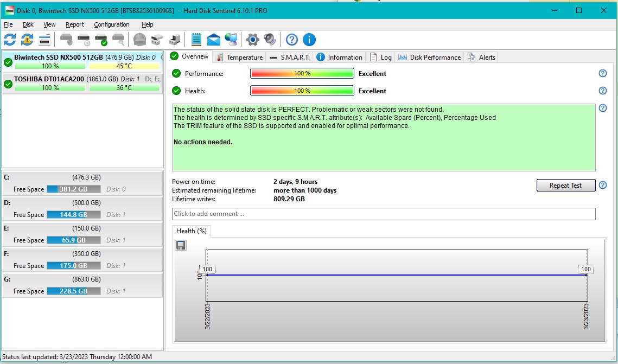Click the 'No actions needed.' status text
618x364 pixels.
point(203,142)
